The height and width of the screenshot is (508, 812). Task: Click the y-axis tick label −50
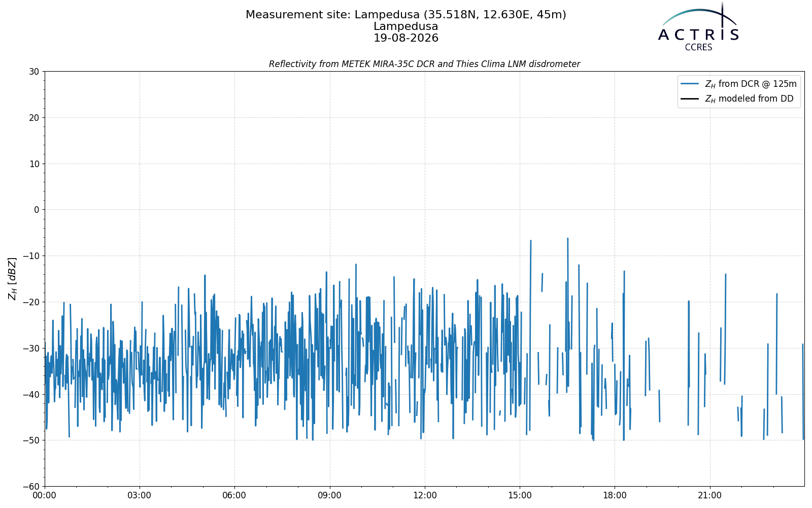(30, 440)
